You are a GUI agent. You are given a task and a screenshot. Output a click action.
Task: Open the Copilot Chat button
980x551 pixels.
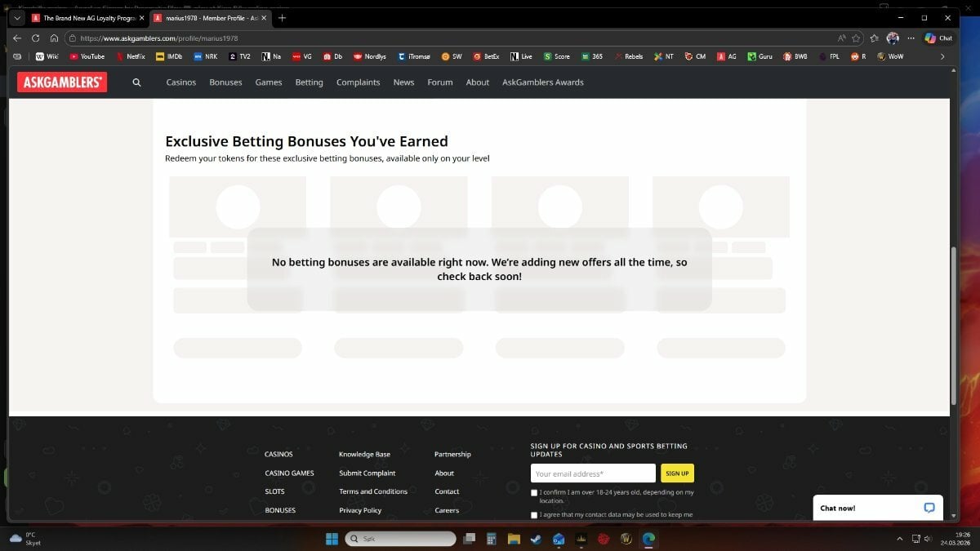(938, 38)
